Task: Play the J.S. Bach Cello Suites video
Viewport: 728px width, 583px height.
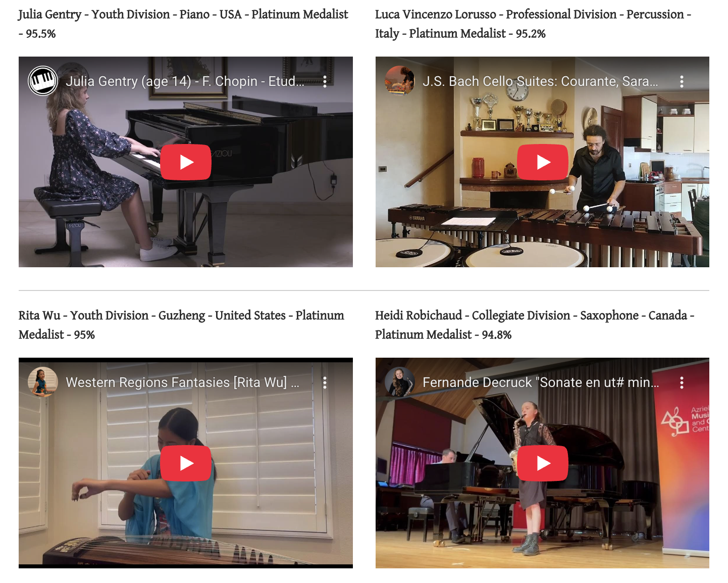Action: pos(543,162)
